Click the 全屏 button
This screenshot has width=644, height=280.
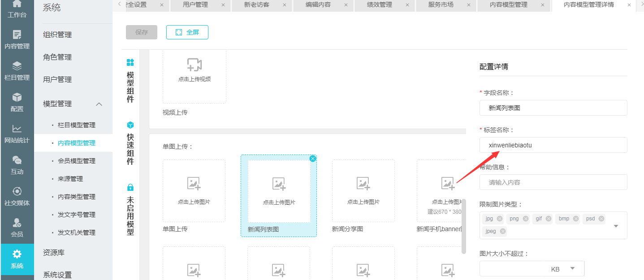[x=187, y=32]
